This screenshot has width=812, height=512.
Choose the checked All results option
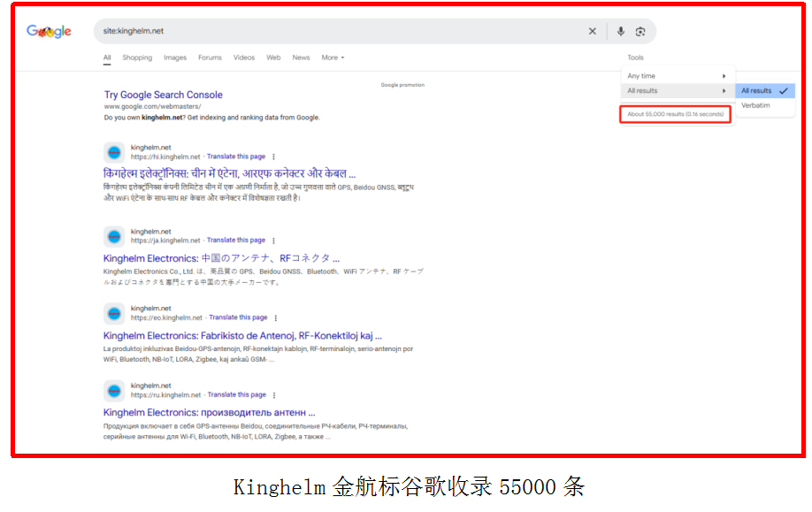pyautogui.click(x=765, y=90)
